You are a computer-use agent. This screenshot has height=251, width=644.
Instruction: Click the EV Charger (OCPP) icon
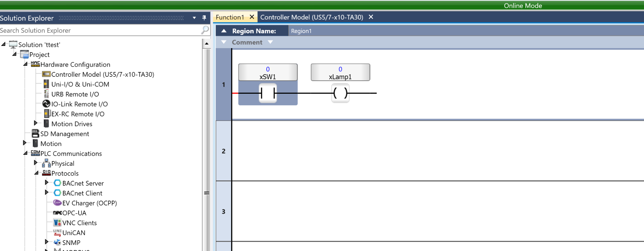57,203
